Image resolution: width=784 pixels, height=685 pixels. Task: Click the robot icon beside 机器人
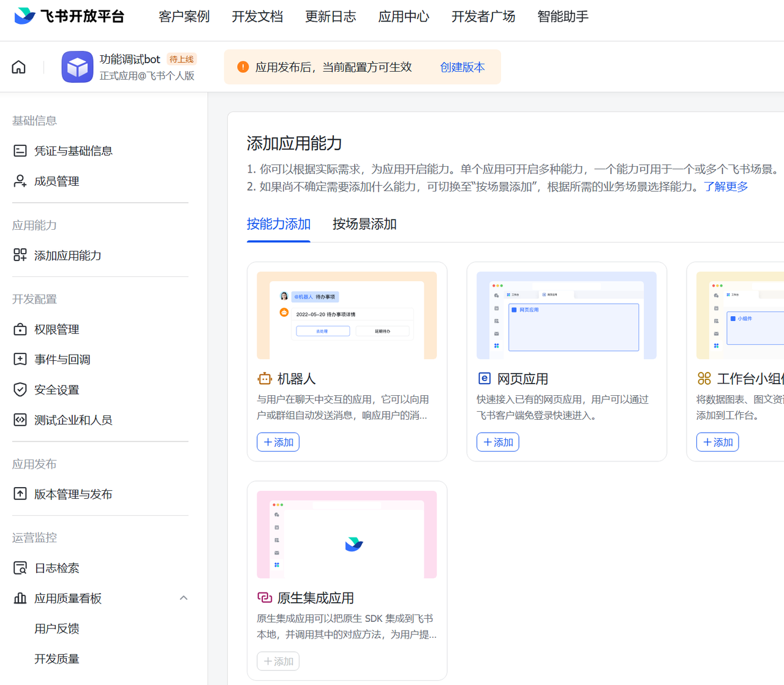coord(265,379)
